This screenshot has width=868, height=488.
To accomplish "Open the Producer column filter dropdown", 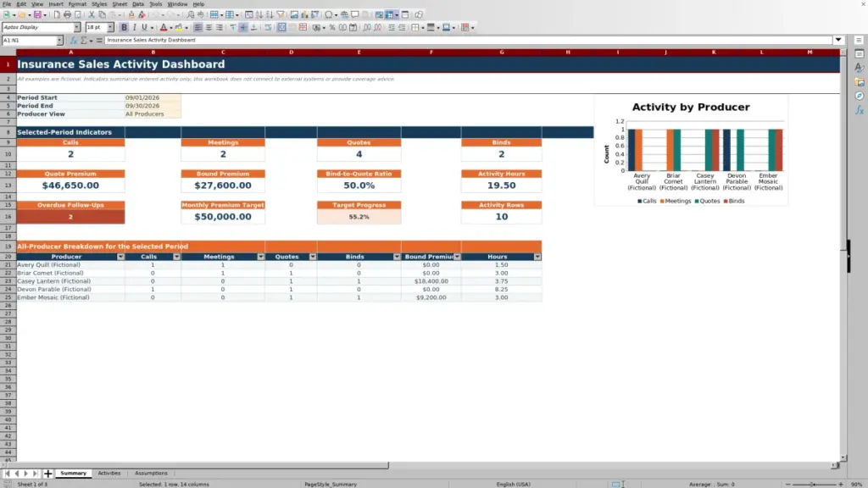I will click(120, 257).
